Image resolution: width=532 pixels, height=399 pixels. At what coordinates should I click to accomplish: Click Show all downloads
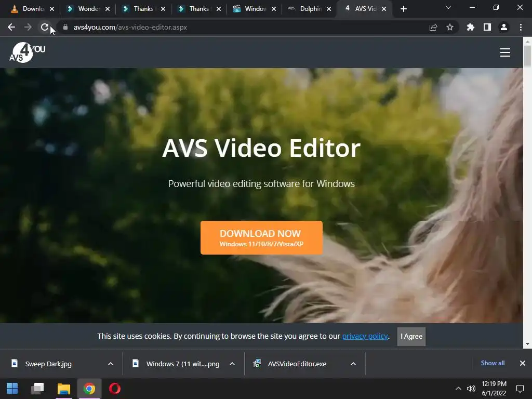[x=493, y=363]
